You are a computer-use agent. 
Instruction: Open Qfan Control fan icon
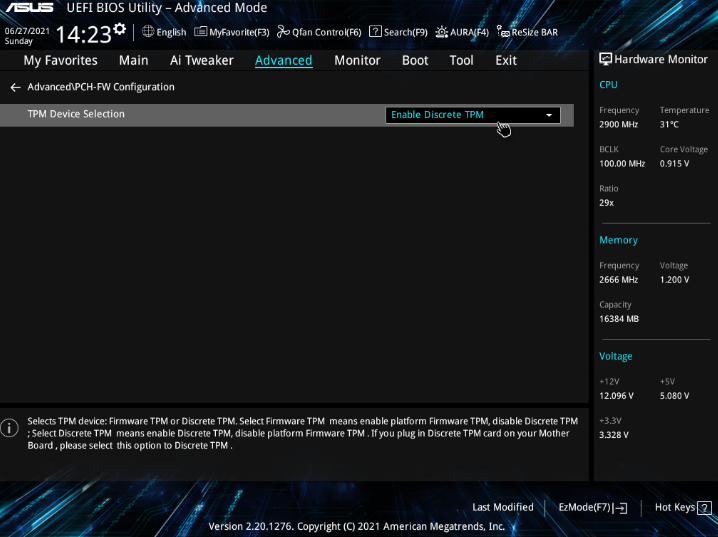coord(283,32)
